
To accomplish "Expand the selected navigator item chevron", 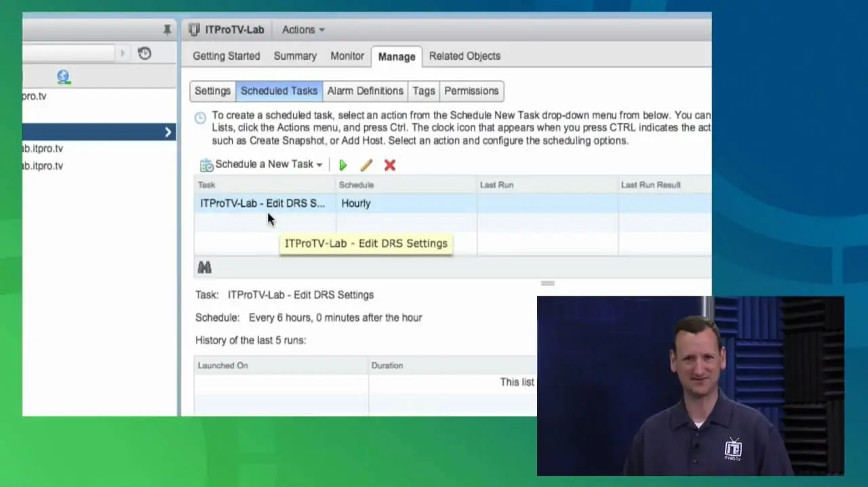I will [x=168, y=132].
